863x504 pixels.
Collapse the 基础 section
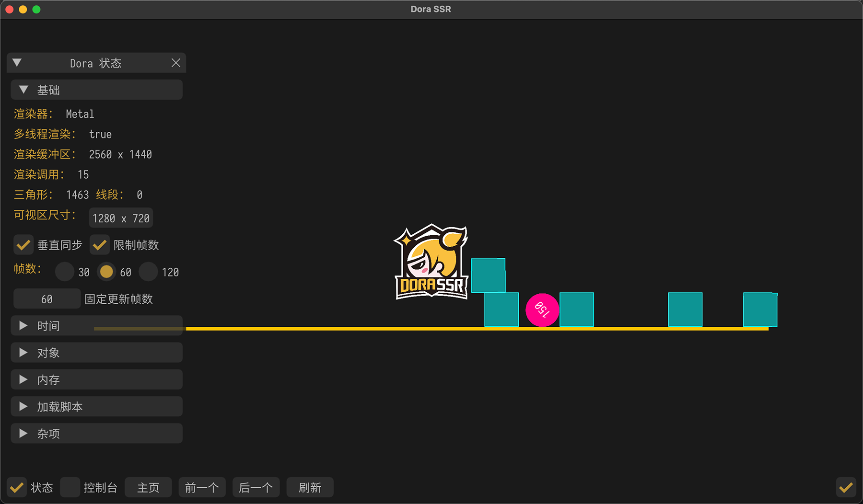23,90
